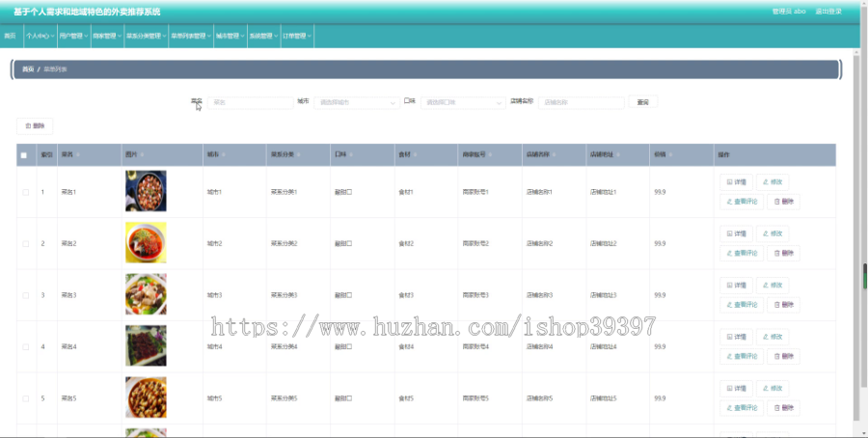
Task: Open 详情 for the 菜名4 row
Action: tap(736, 337)
